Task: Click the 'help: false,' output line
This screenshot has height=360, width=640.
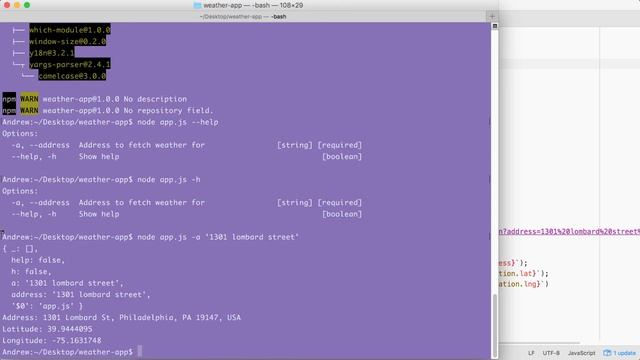Action: [x=38, y=260]
